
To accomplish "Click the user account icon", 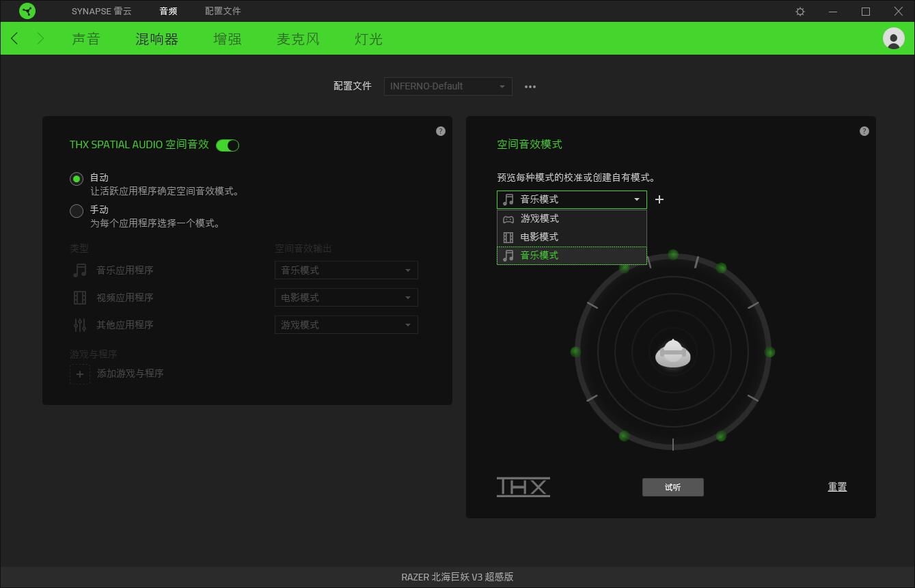I will [x=892, y=38].
